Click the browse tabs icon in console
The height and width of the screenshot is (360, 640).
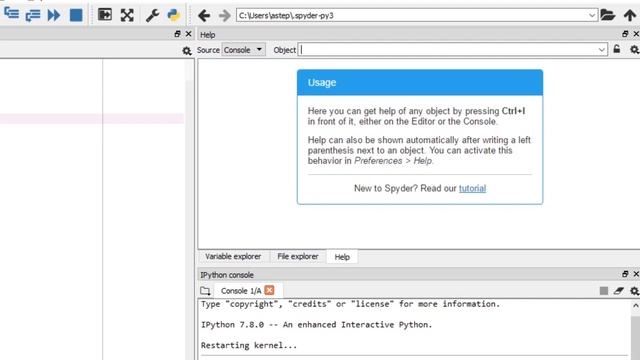pos(205,291)
